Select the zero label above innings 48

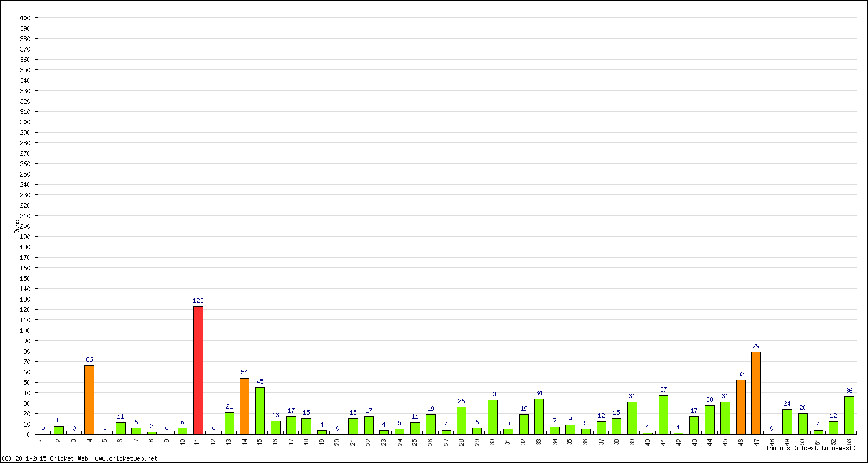tap(771, 428)
